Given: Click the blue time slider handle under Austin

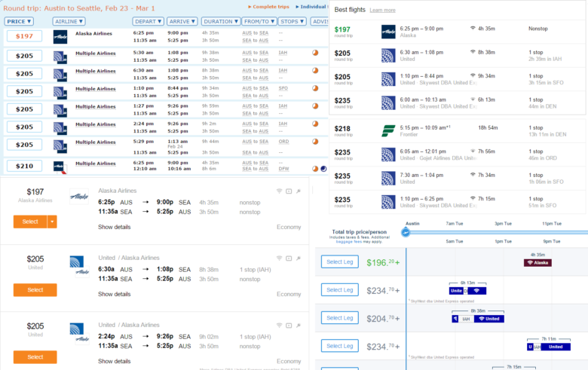Looking at the screenshot, I should pyautogui.click(x=406, y=232).
